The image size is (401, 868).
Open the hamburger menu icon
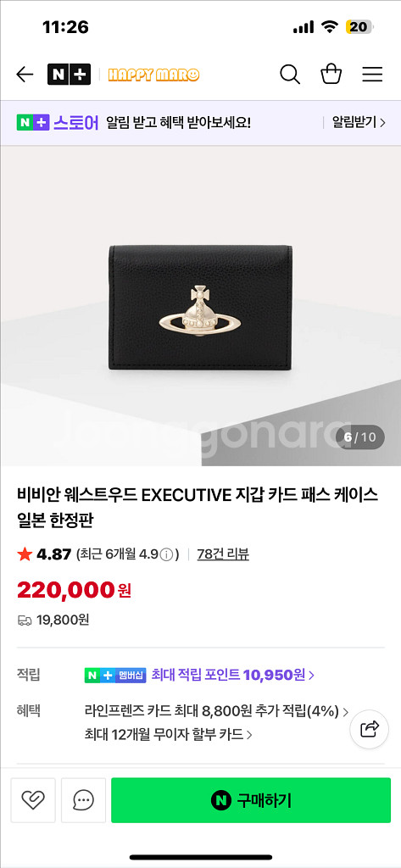tap(373, 75)
